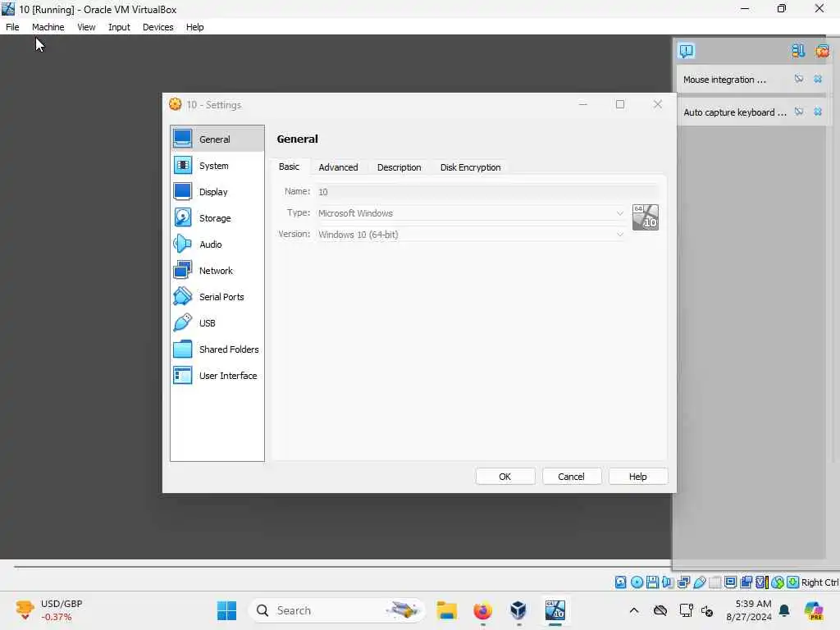This screenshot has height=630, width=840.
Task: Click the Windows 10 OS type image
Action: click(645, 217)
